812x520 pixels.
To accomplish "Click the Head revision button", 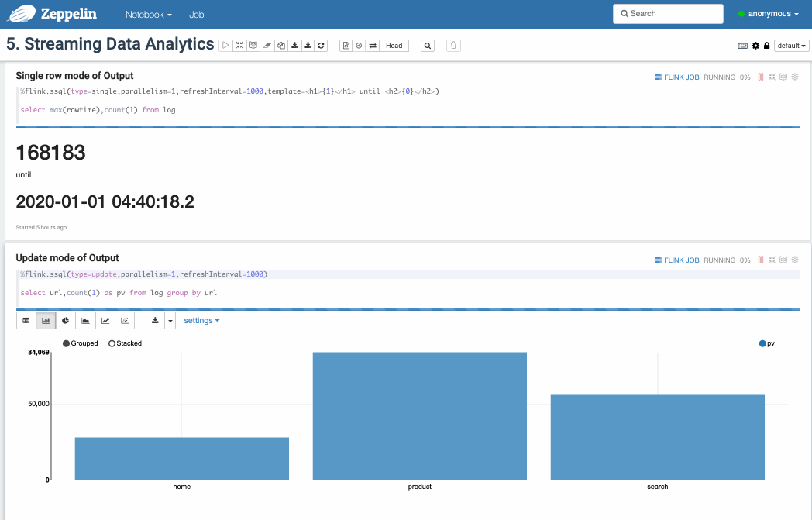I will (x=394, y=46).
